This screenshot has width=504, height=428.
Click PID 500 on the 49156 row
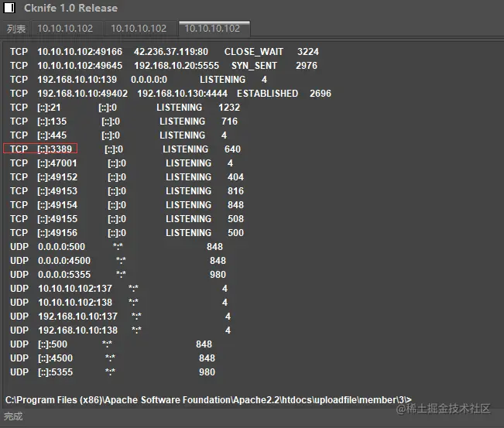[235, 233]
